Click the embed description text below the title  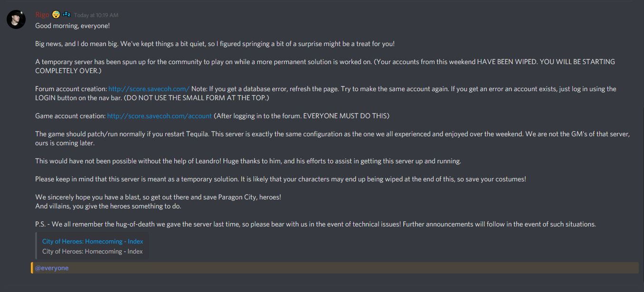91,251
